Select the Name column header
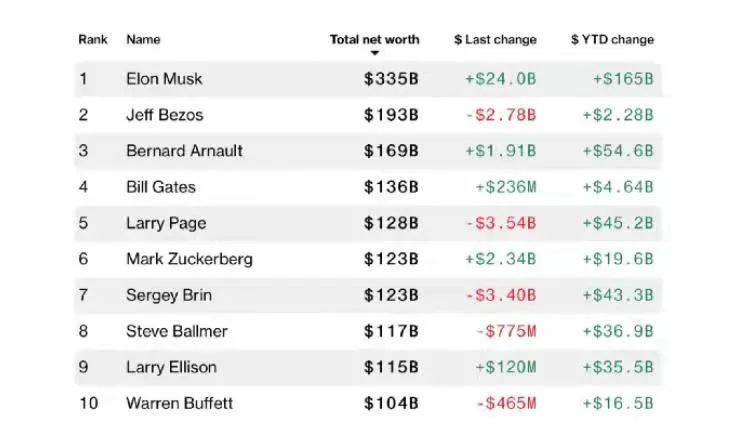733x443 pixels. [143, 40]
